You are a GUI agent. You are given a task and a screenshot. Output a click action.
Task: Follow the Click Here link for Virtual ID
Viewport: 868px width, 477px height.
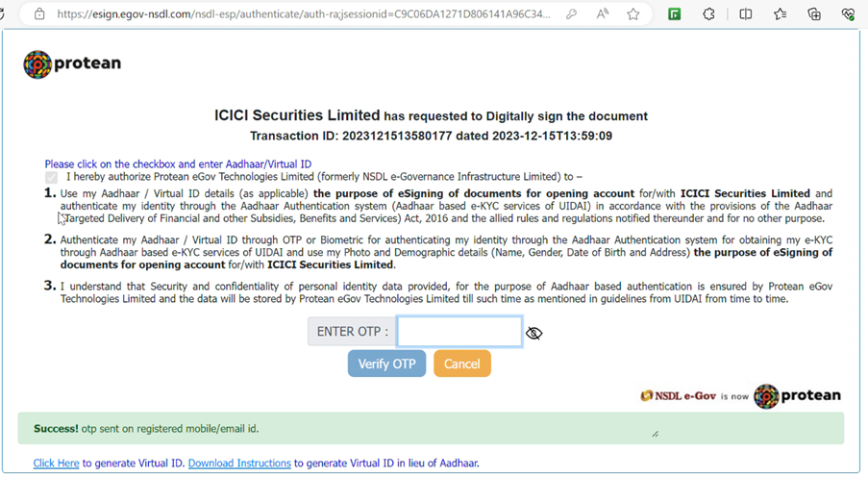click(56, 464)
